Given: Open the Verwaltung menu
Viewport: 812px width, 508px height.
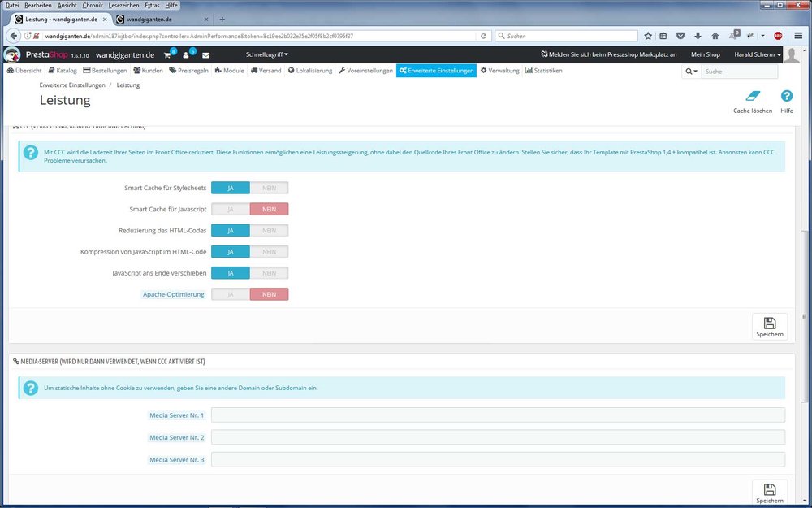Looking at the screenshot, I should click(x=499, y=71).
